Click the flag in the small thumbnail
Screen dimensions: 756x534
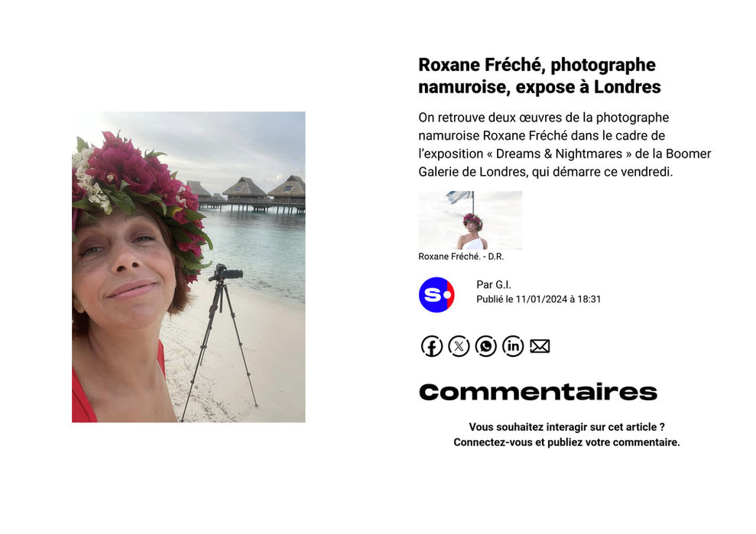point(459,196)
